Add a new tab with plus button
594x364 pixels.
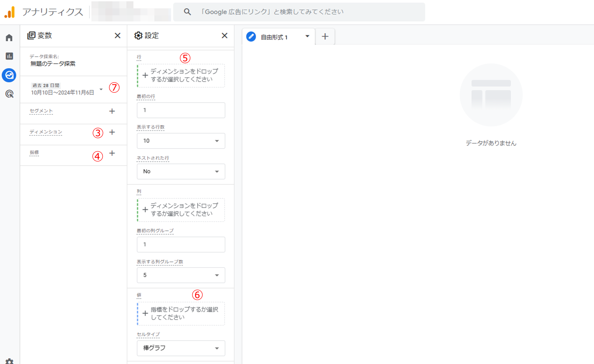pos(325,36)
